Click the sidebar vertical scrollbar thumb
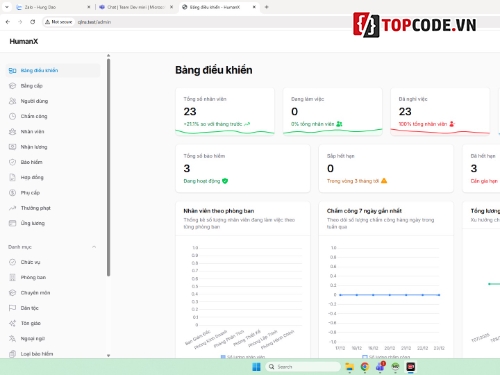Screen dimensions: 500x375 (x=108, y=167)
